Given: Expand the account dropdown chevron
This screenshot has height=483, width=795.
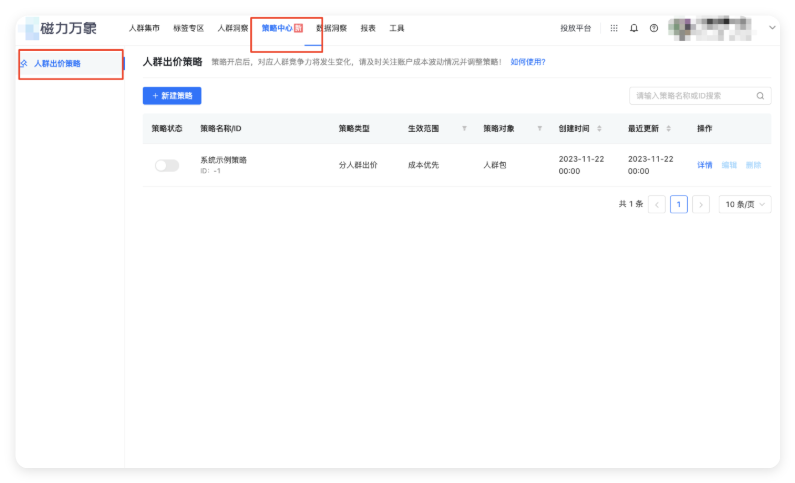Looking at the screenshot, I should pos(772,28).
